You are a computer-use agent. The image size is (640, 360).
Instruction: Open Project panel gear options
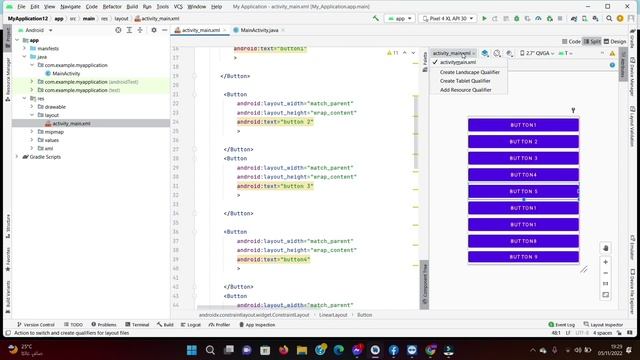(154, 30)
